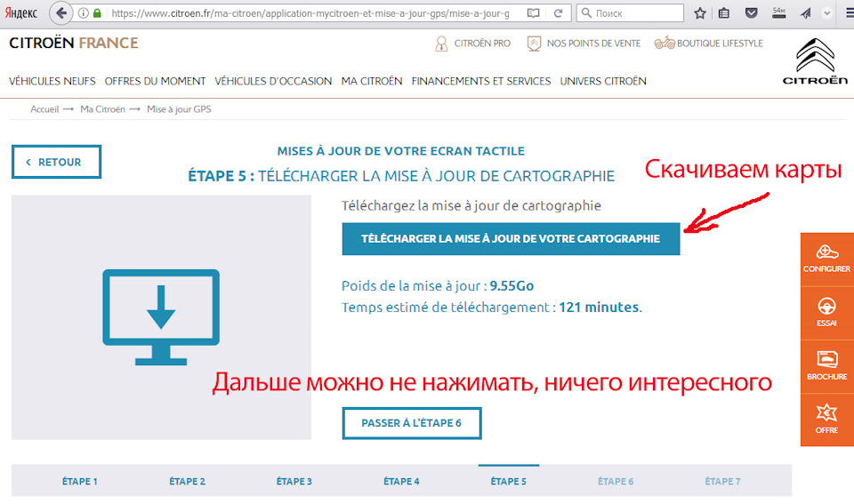854x504 pixels.
Task: Expand the toolbar overflow chevron
Action: (x=826, y=13)
